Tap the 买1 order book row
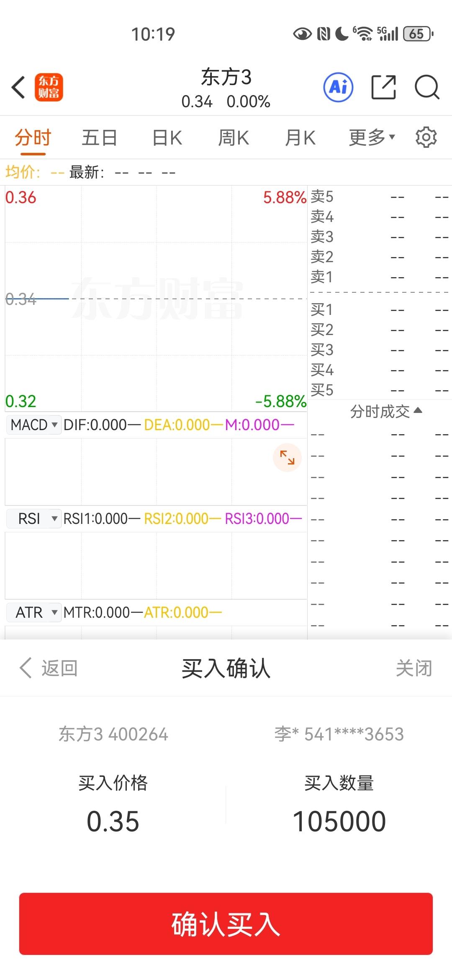 (x=380, y=309)
